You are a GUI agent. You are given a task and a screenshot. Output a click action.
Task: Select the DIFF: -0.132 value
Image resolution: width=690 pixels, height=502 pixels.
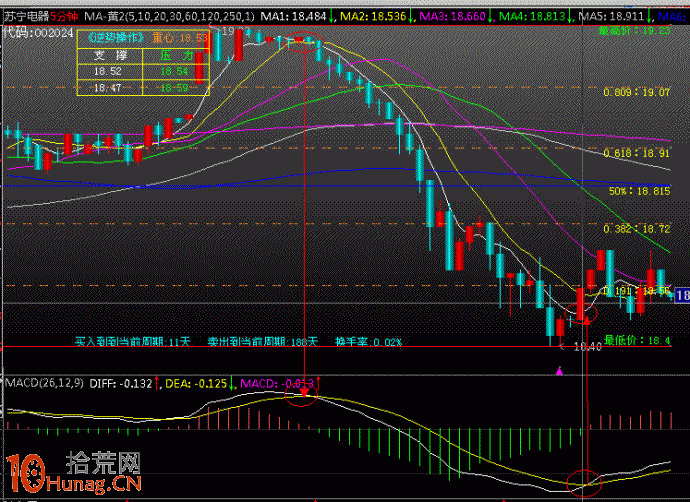(121, 383)
